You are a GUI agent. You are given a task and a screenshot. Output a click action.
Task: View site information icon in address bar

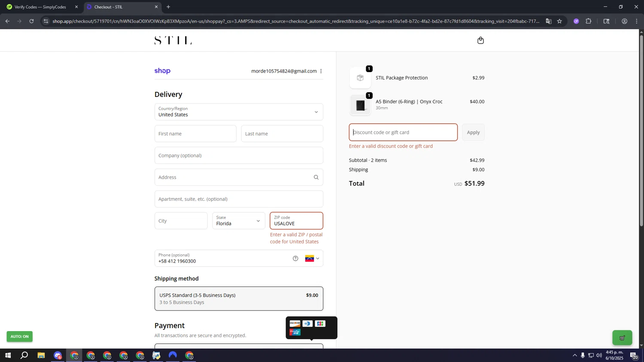click(x=46, y=21)
